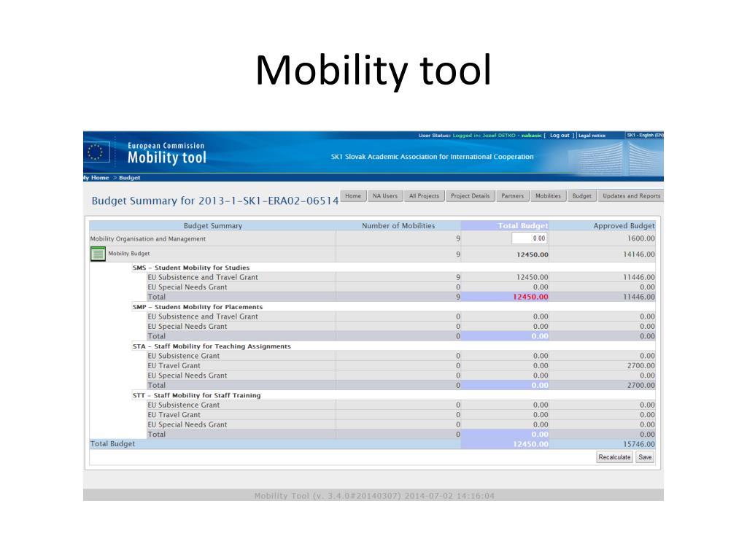Click the approved budget value 14146.00
This screenshot has height=560, width=747.
[x=639, y=254]
